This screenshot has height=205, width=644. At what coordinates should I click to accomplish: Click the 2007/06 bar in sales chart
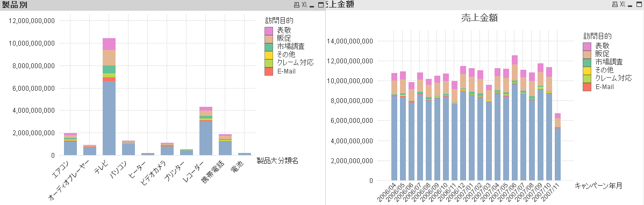(514, 118)
